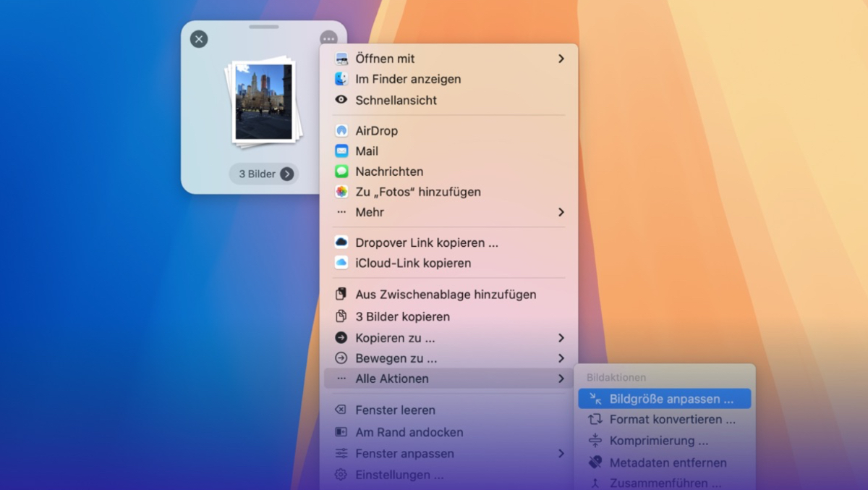Open the shelf's three-dot options button
This screenshot has height=490, width=868.
[x=328, y=39]
